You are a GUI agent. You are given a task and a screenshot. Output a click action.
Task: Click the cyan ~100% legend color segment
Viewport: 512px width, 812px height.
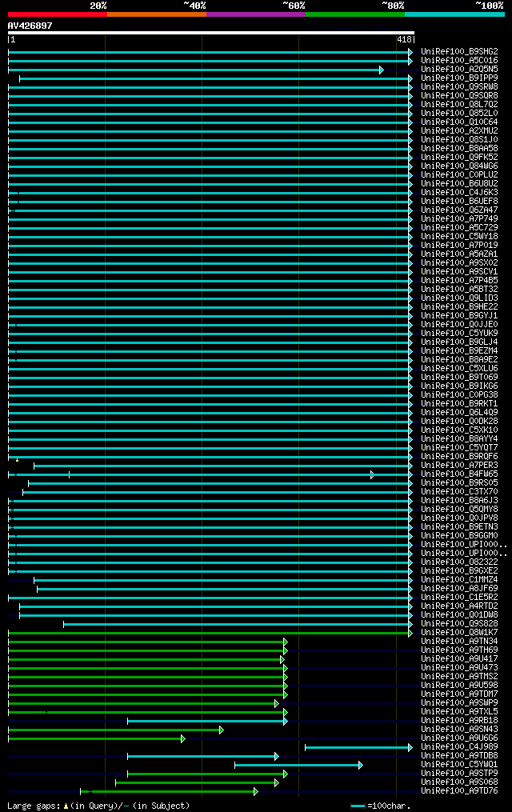pos(454,14)
